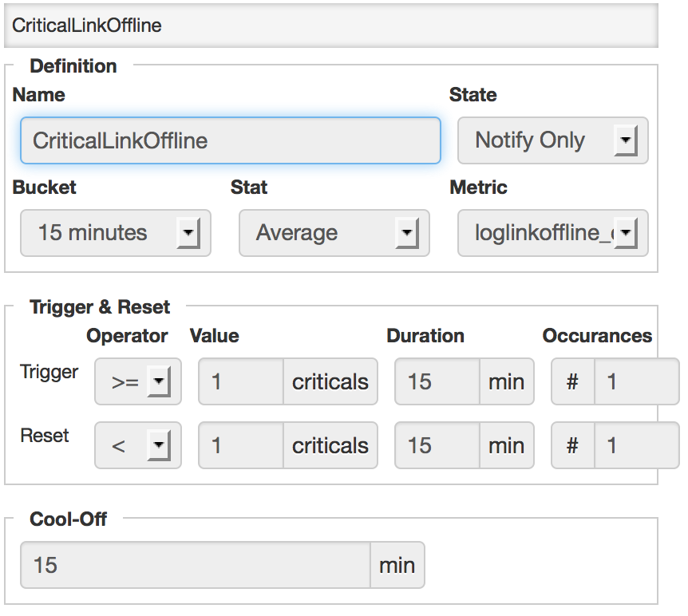Click the Definition section header
688x616 pixels.
coord(73,66)
